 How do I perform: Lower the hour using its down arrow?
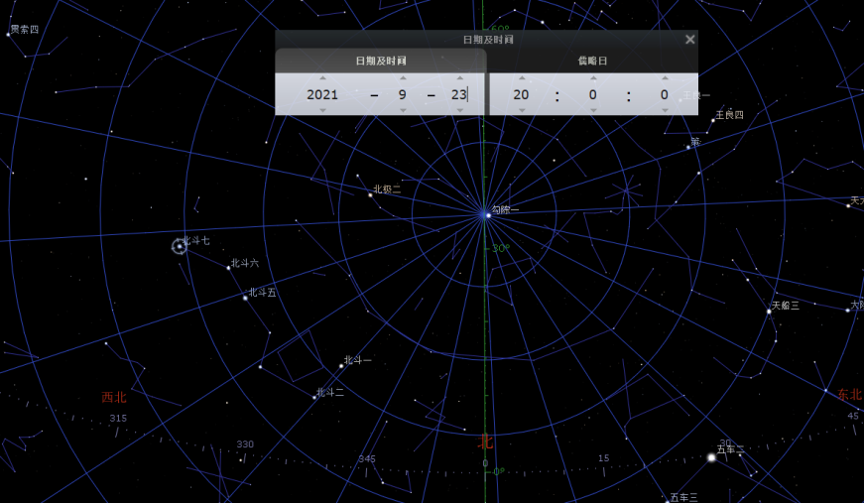pos(522,111)
